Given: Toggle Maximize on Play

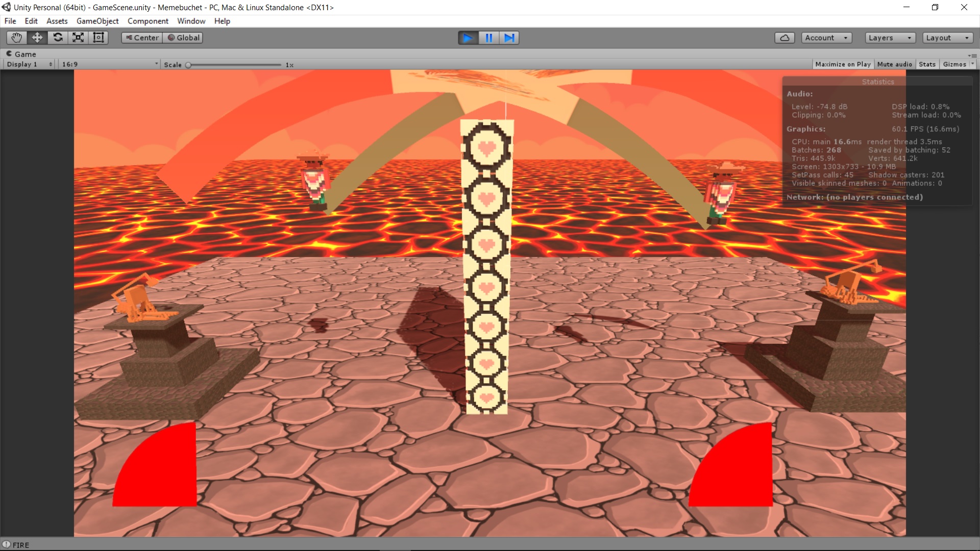Looking at the screenshot, I should (x=843, y=64).
